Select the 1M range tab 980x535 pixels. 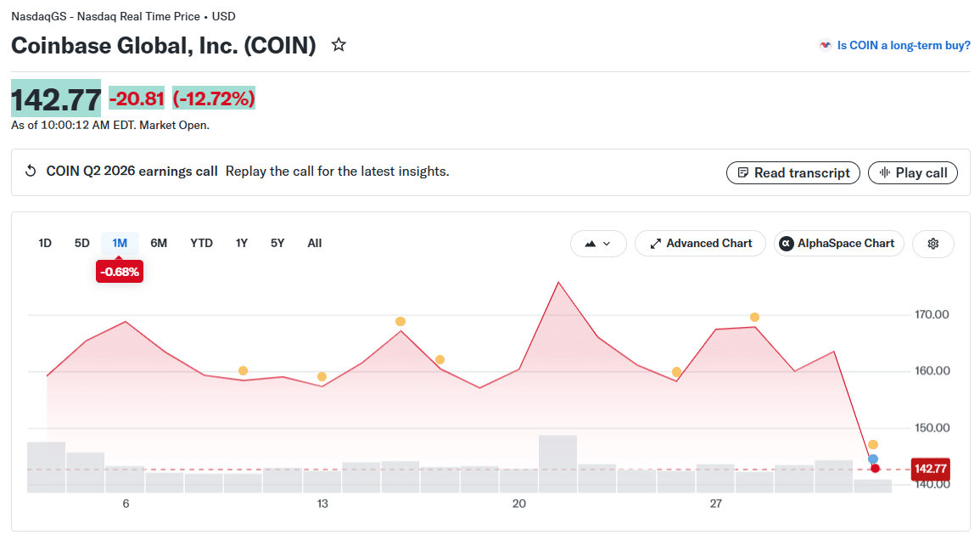point(120,243)
